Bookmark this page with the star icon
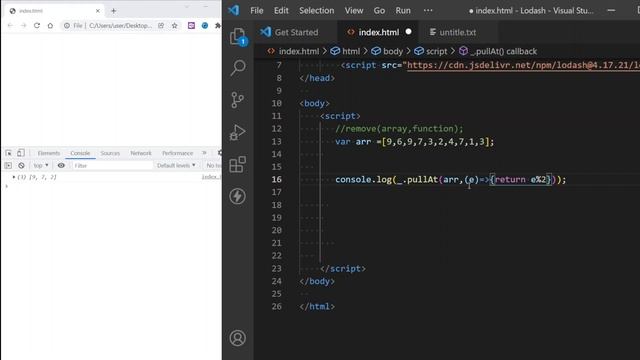Screen dimensions: 640x360 coord(175,25)
